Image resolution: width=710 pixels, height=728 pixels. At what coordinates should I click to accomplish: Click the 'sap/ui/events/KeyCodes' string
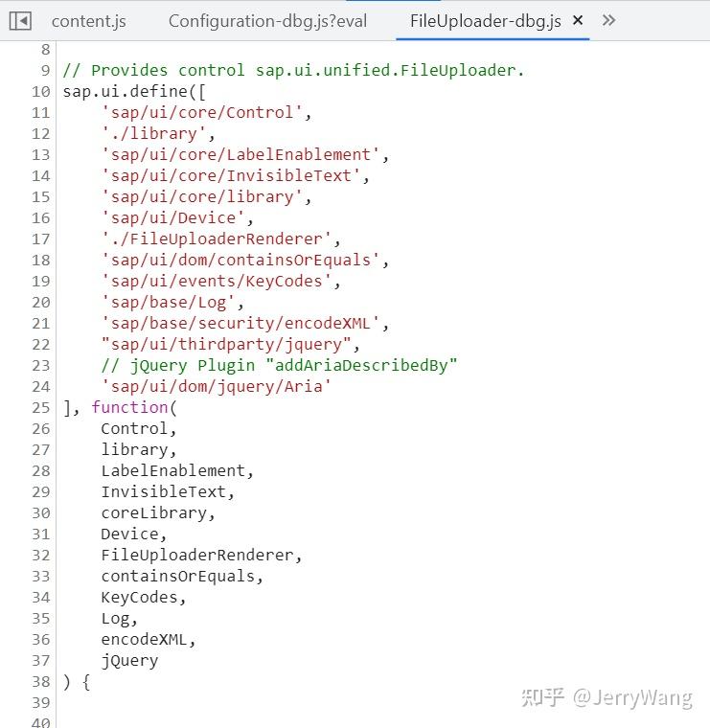(x=216, y=282)
